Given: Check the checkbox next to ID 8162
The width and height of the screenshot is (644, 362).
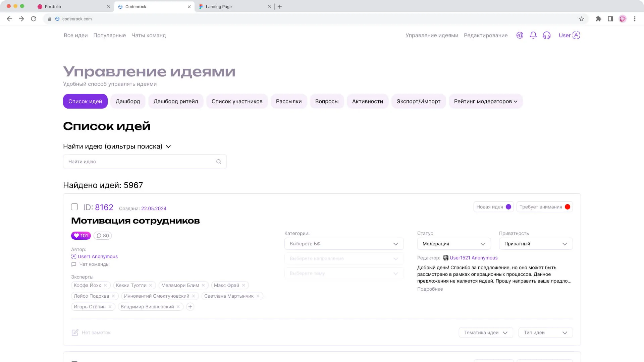Looking at the screenshot, I should click(x=74, y=207).
